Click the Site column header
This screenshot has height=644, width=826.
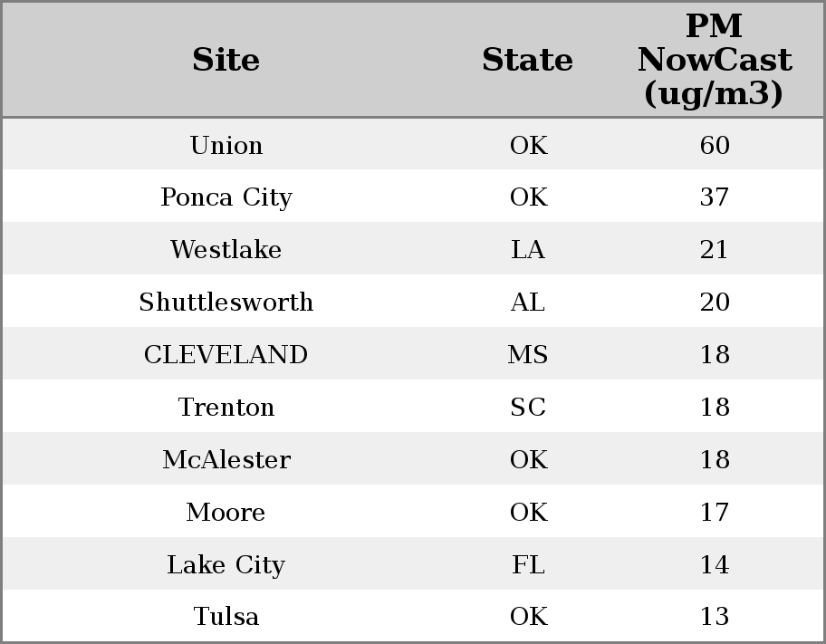[226, 60]
